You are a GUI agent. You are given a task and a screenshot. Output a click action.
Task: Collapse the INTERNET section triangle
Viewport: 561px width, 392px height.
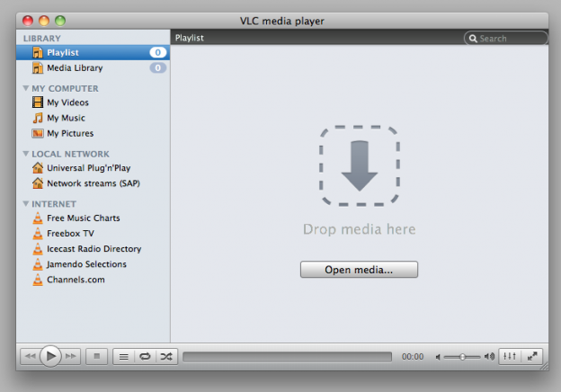coord(26,204)
